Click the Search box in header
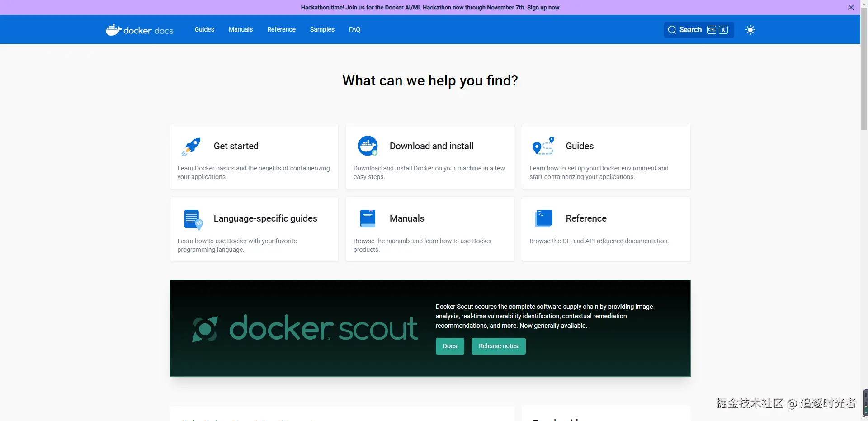Image resolution: width=868 pixels, height=421 pixels. tap(698, 30)
